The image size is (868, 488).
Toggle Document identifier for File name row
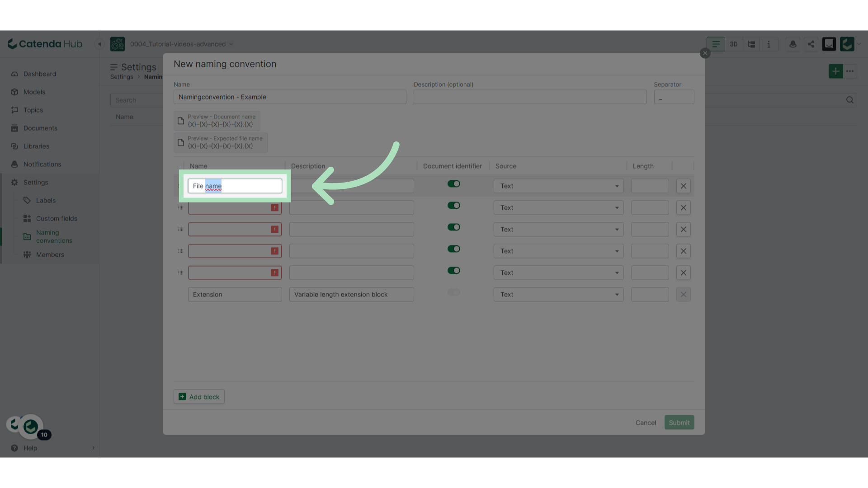pos(454,183)
